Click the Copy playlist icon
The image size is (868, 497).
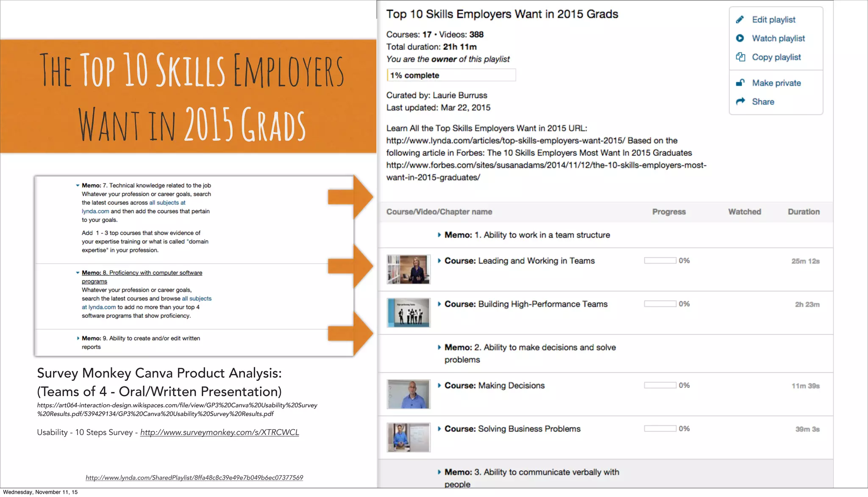(740, 57)
